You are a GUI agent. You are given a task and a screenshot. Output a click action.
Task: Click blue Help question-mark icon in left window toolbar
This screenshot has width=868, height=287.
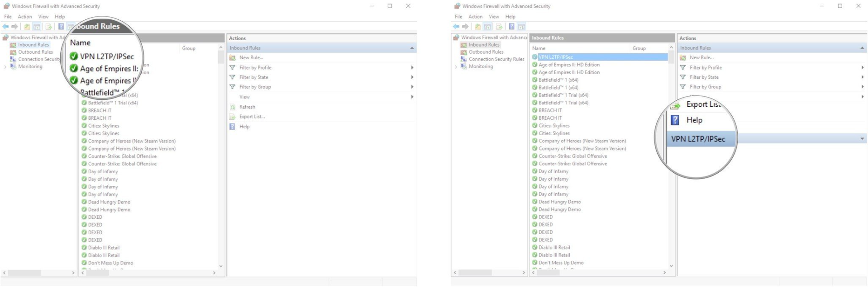click(x=61, y=27)
